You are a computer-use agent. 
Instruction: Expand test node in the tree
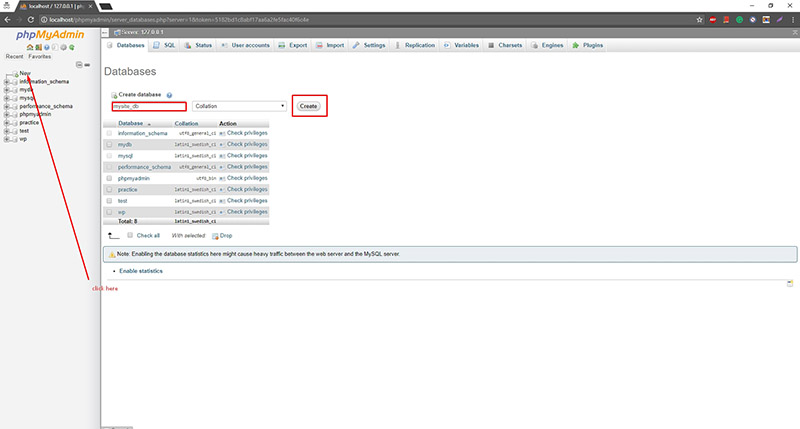tap(7, 131)
